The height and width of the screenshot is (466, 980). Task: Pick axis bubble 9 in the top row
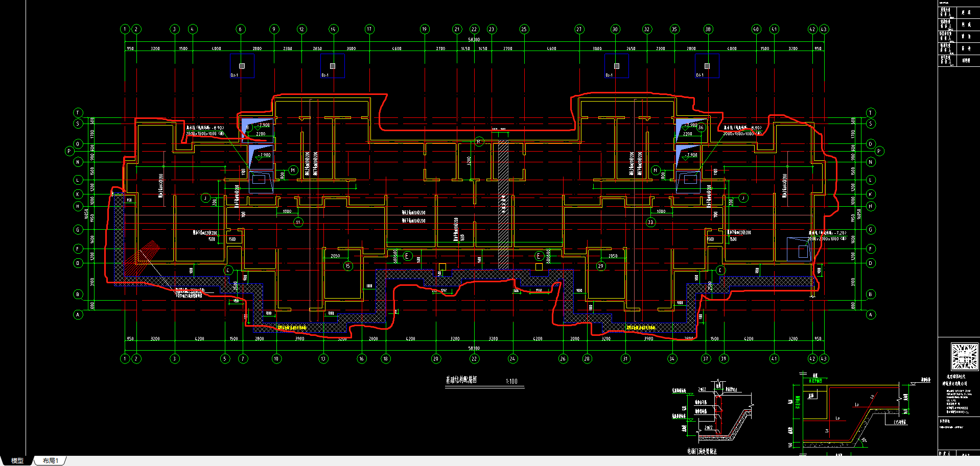tap(274, 29)
